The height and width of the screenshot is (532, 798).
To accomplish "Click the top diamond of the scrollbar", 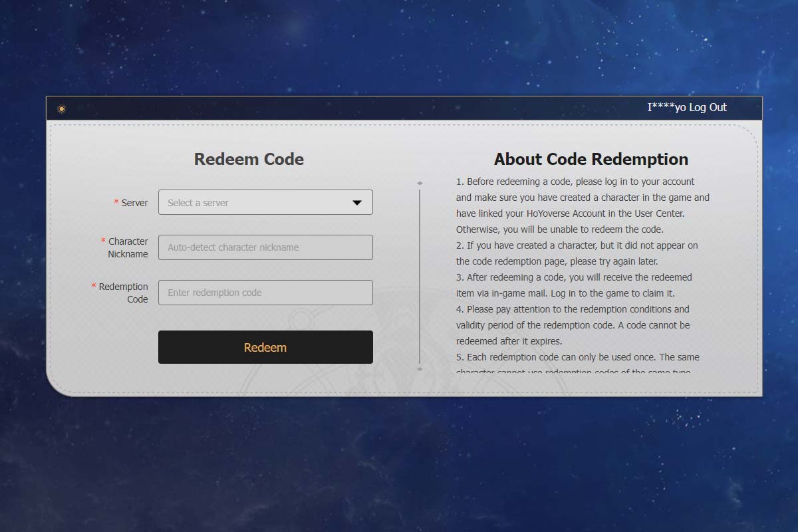I will point(420,183).
